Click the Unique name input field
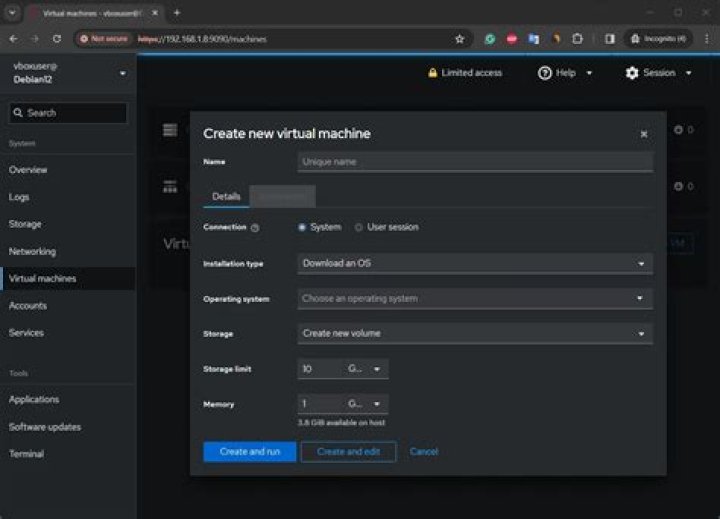This screenshot has height=519, width=720. (x=475, y=162)
